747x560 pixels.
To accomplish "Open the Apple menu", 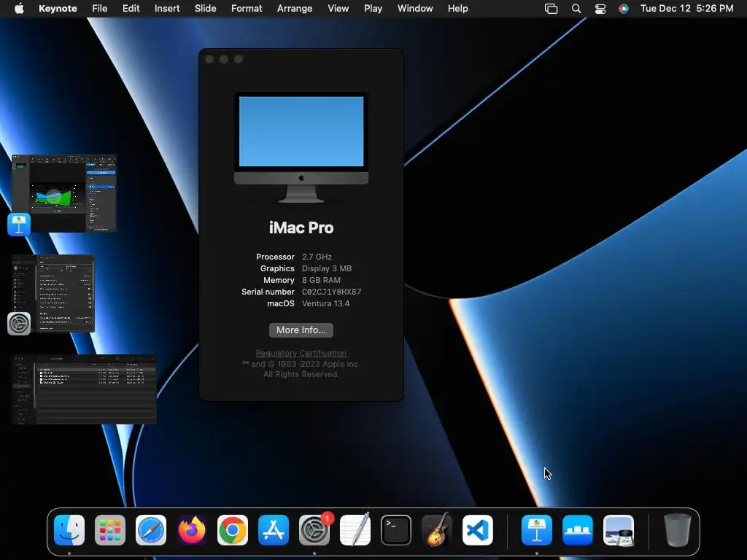I will pos(19,8).
